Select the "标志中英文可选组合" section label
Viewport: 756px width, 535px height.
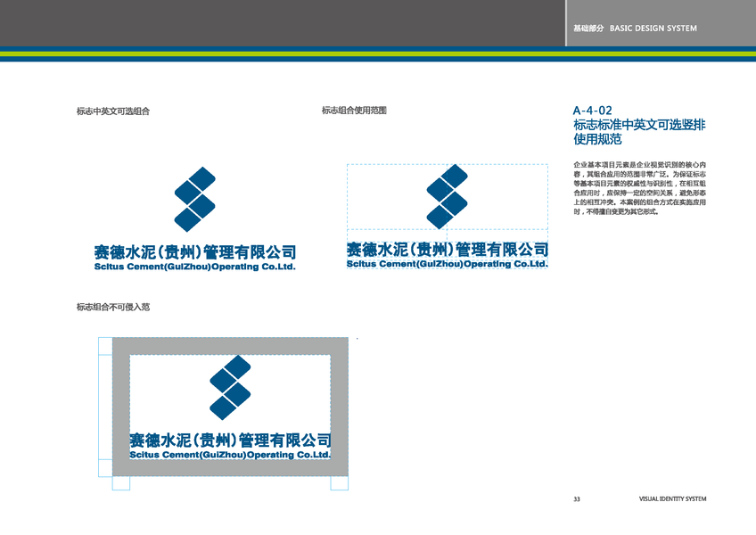point(113,111)
